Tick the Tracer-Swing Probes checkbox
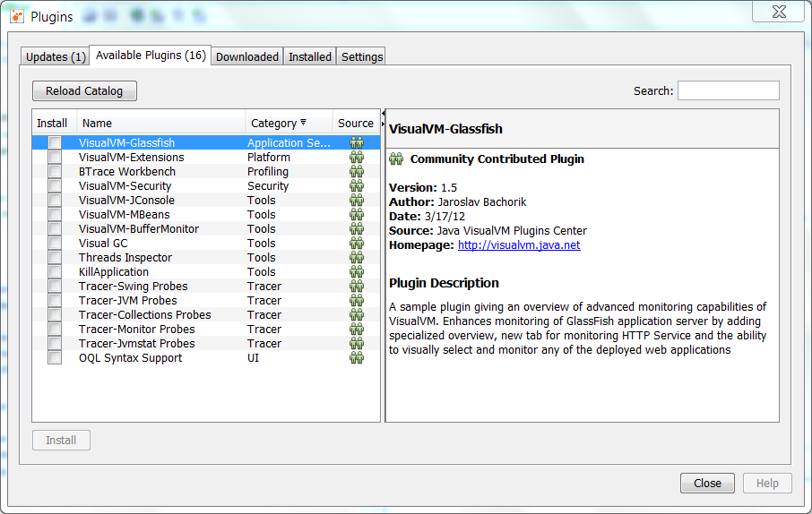 55,287
